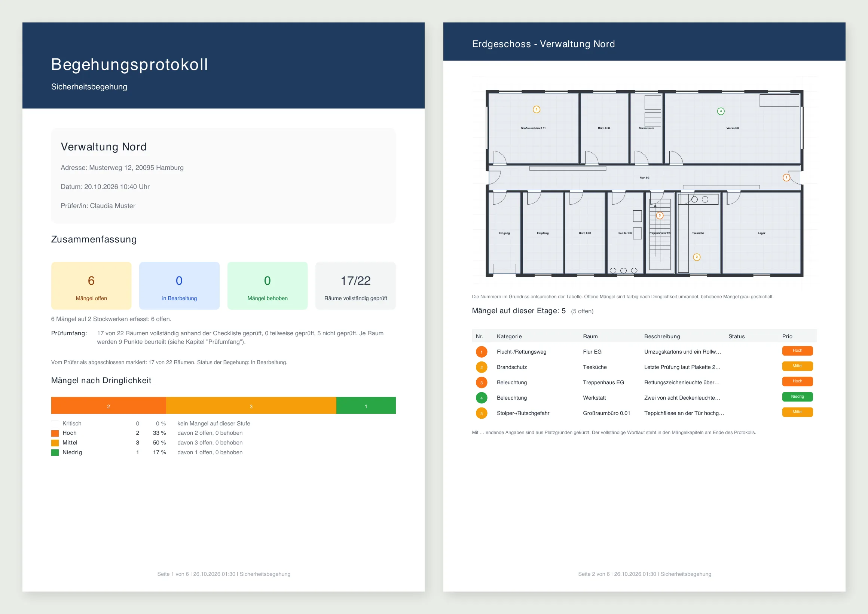Click the Mängel behoben summary card
Screen dimensions: 868x614
(x=267, y=286)
